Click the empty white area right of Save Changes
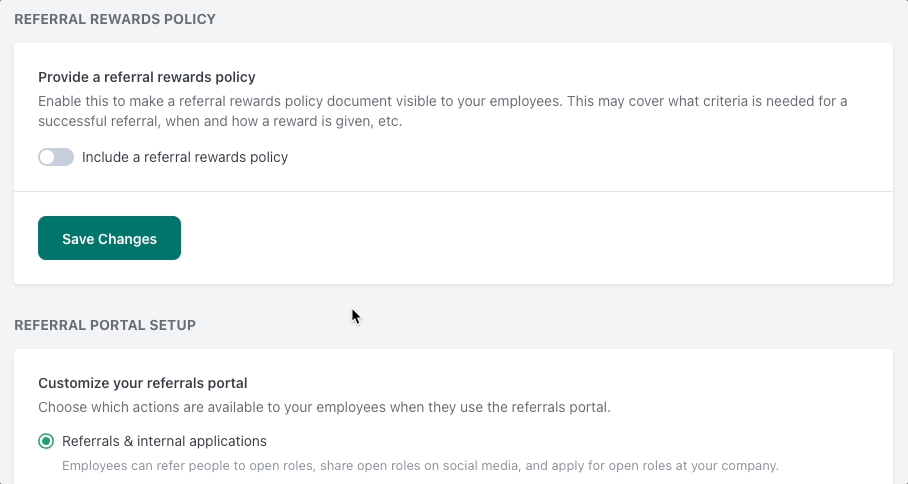This screenshot has width=908, height=484. click(x=537, y=238)
